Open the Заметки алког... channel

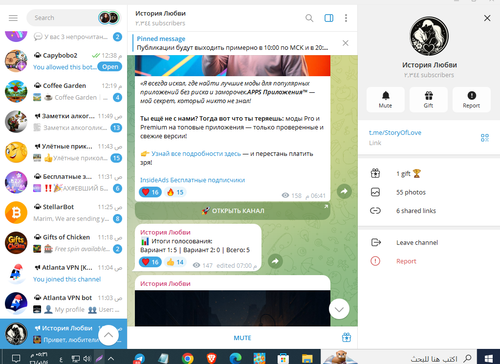click(x=63, y=122)
